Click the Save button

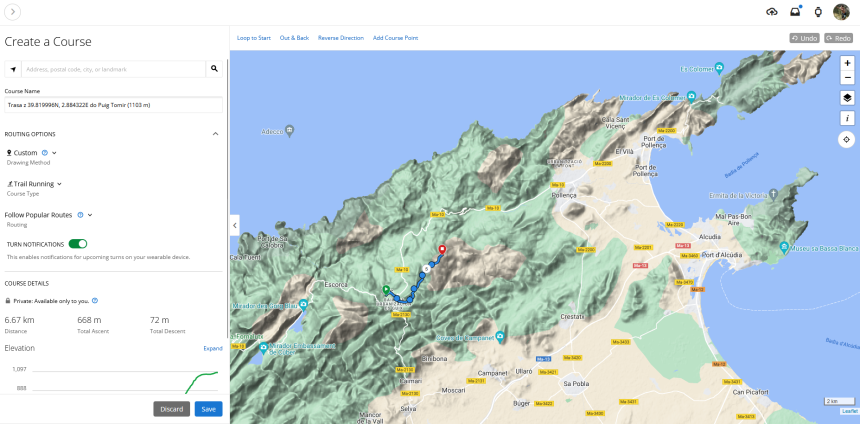pyautogui.click(x=208, y=409)
